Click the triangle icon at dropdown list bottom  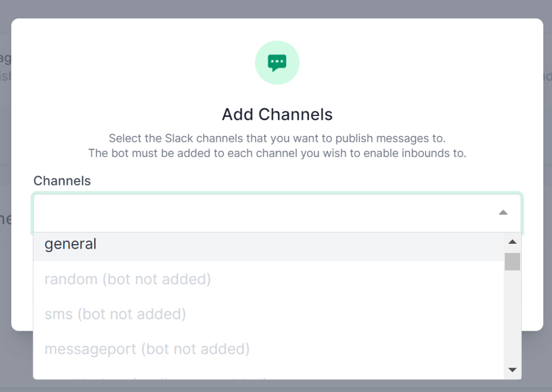(x=512, y=370)
